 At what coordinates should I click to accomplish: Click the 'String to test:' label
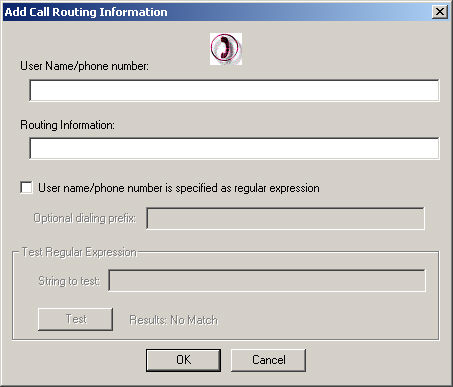pyautogui.click(x=69, y=281)
